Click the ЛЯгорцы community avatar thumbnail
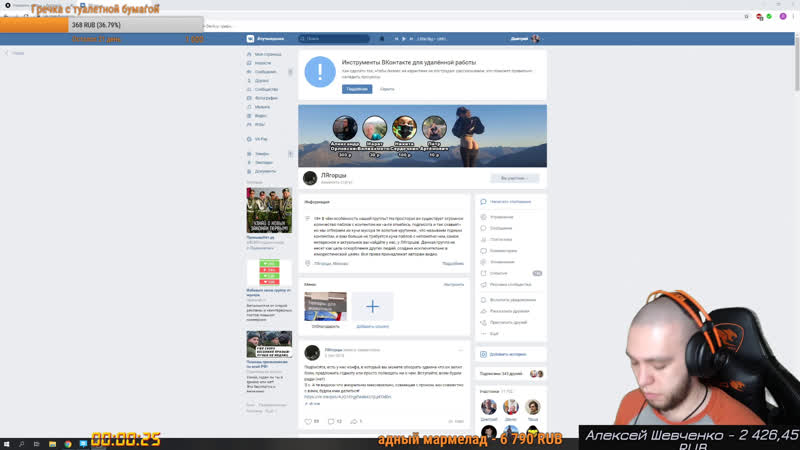 [x=311, y=178]
